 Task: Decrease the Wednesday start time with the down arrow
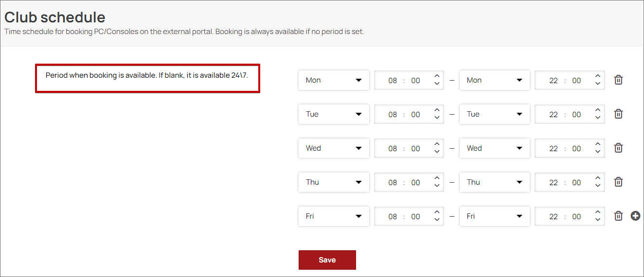coord(437,152)
